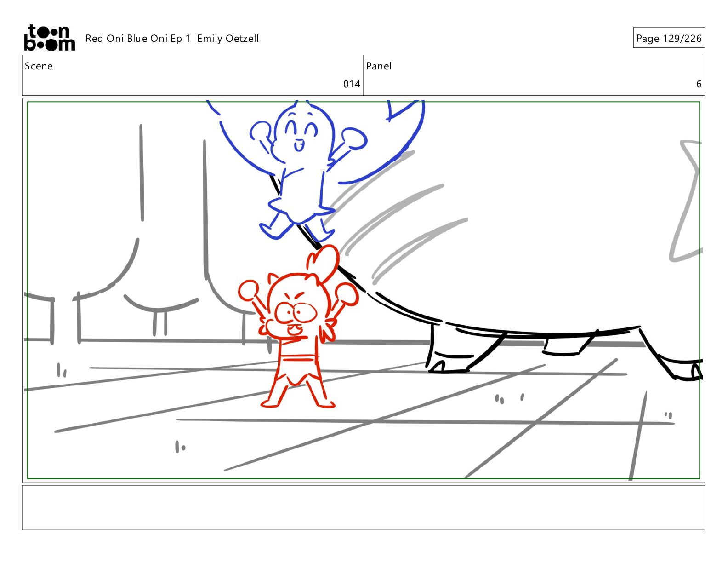Click the 'Scene' label

tap(39, 66)
